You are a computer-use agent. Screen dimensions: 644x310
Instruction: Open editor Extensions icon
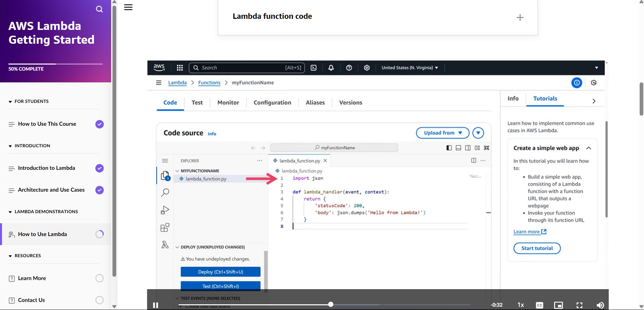[x=165, y=228]
